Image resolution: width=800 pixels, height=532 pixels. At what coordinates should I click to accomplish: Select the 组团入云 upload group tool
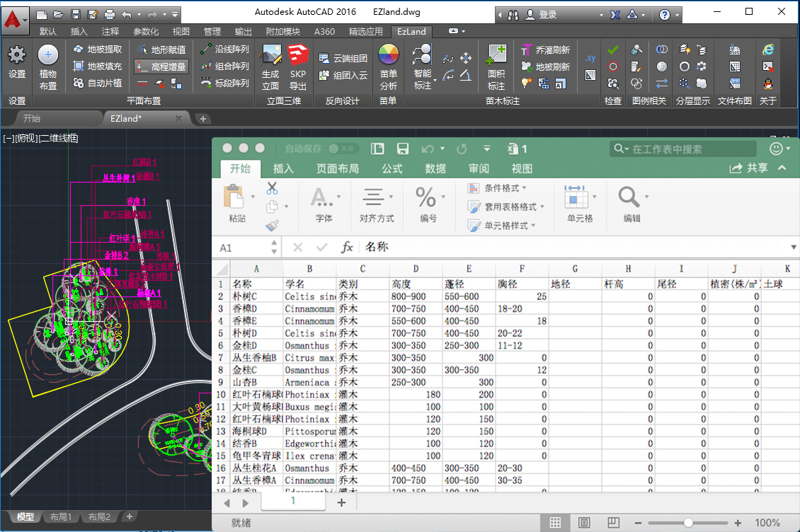[343, 75]
